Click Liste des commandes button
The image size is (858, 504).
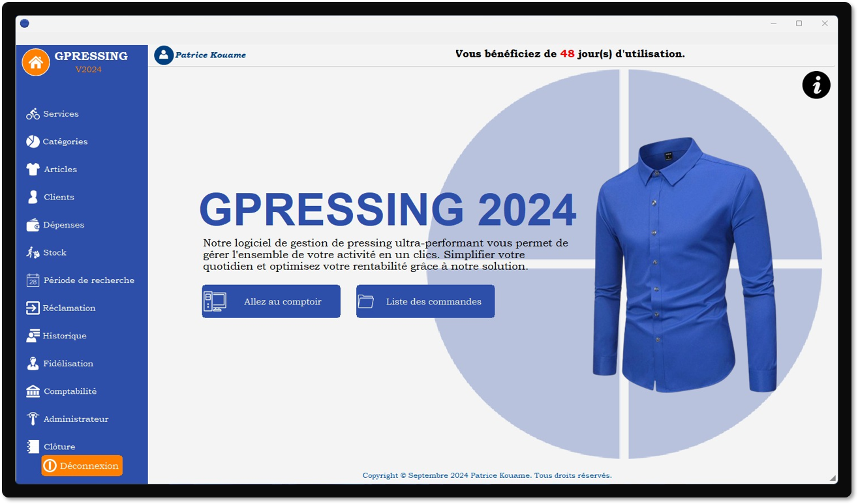[425, 301]
